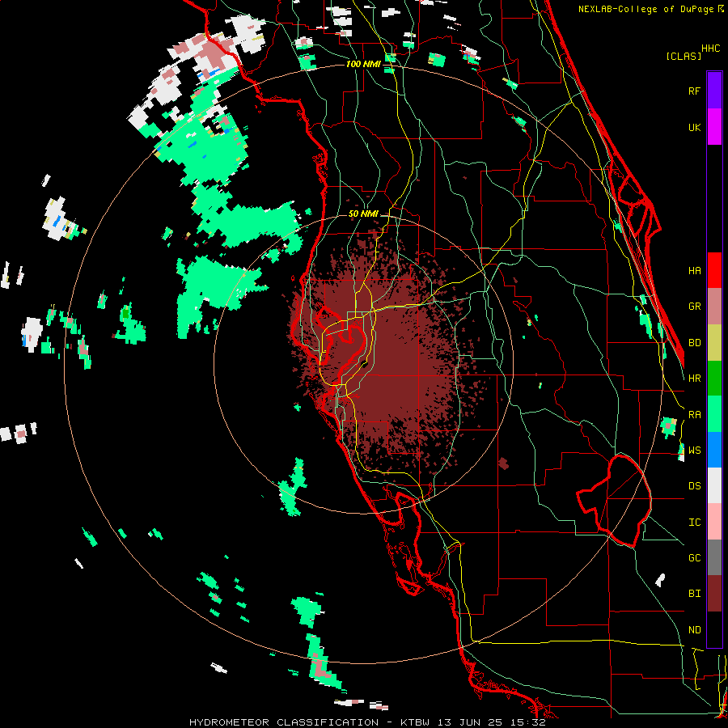Click the ND legend label

(694, 629)
